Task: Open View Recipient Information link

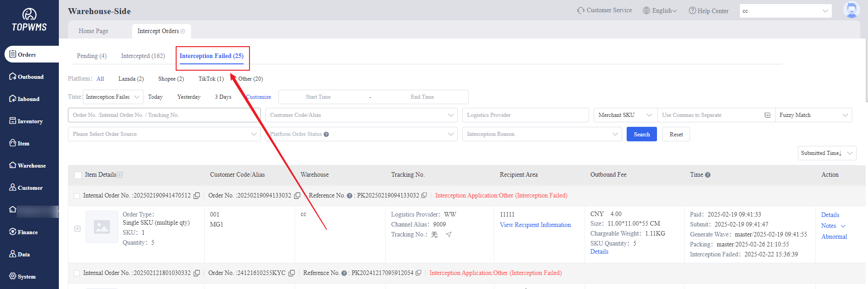Action: 535,225
